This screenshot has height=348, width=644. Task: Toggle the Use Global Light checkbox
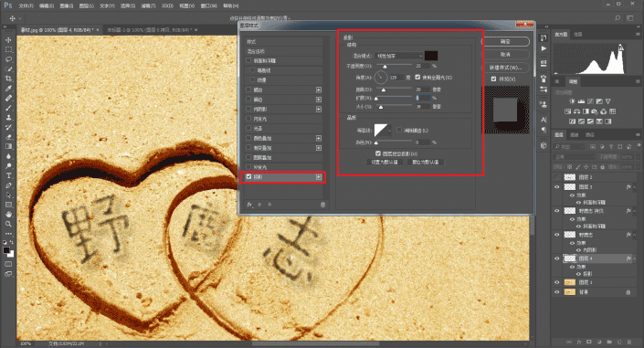[x=417, y=77]
